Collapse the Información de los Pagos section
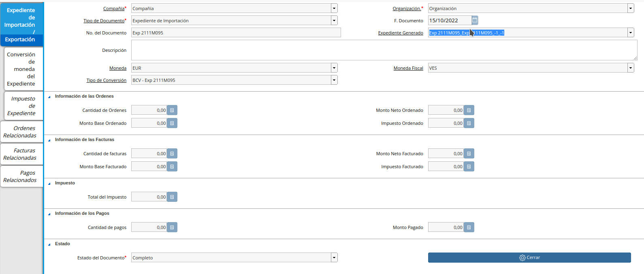The width and height of the screenshot is (644, 274). 49,214
